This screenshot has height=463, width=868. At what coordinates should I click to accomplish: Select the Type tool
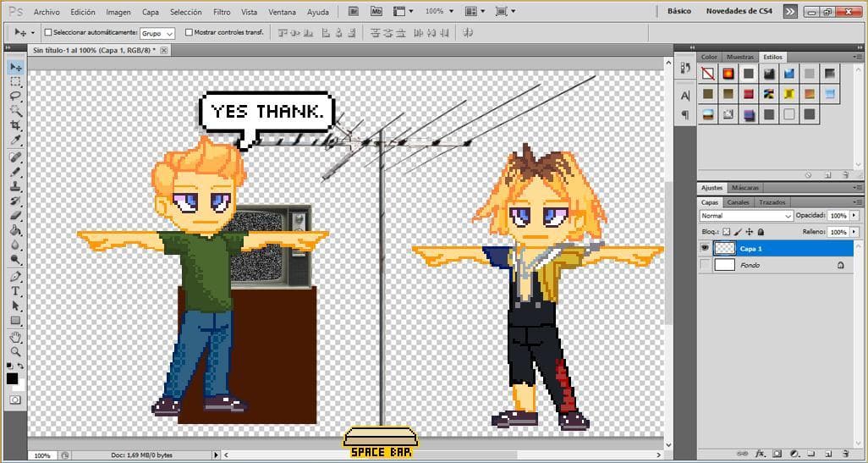click(x=15, y=291)
